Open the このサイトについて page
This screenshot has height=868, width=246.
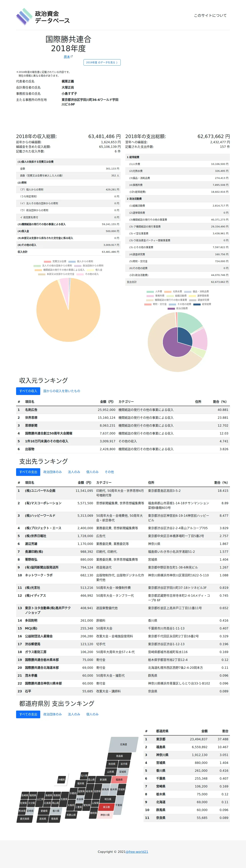(210, 16)
